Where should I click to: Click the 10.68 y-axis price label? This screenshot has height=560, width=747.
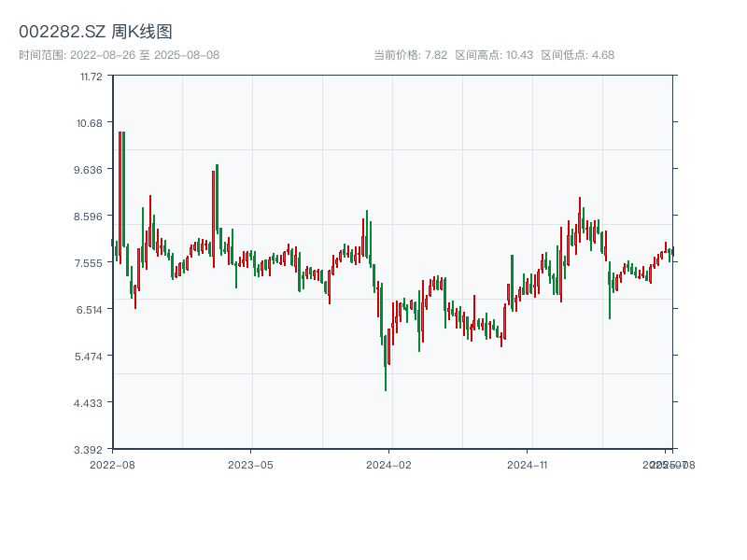(91, 123)
